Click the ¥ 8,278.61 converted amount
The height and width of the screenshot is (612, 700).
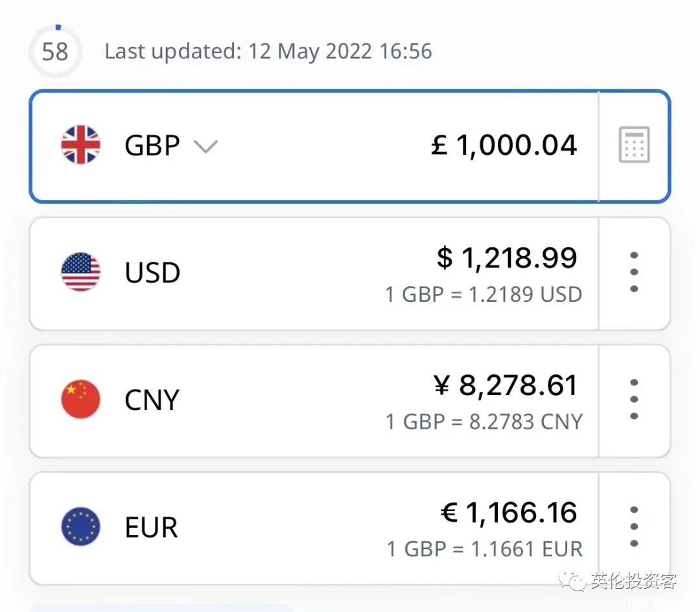point(505,385)
